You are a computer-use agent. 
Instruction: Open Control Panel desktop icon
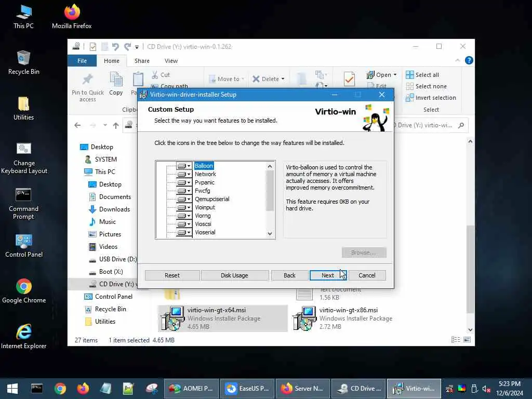pos(24,246)
